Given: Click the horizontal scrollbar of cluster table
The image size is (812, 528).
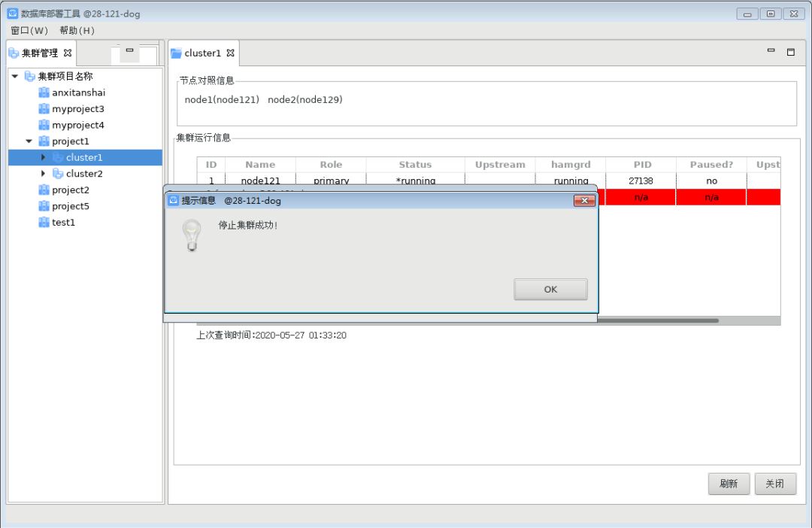Looking at the screenshot, I should [658, 320].
